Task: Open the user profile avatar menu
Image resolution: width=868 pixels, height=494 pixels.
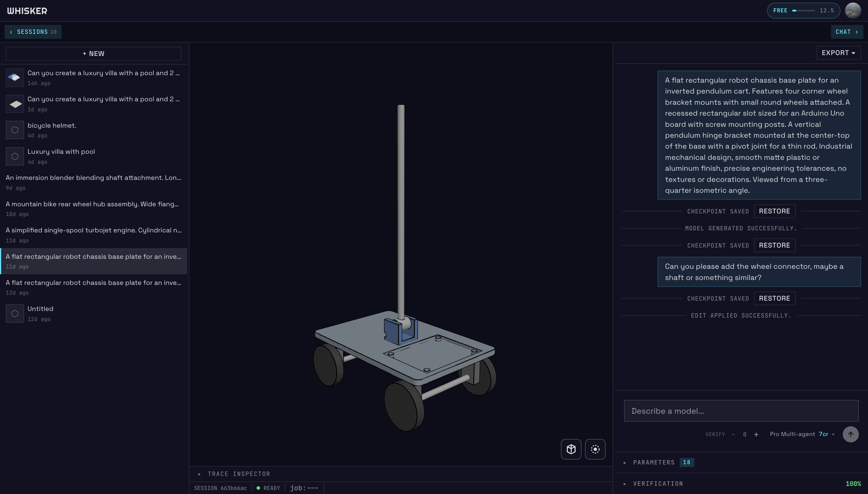Action: click(853, 11)
